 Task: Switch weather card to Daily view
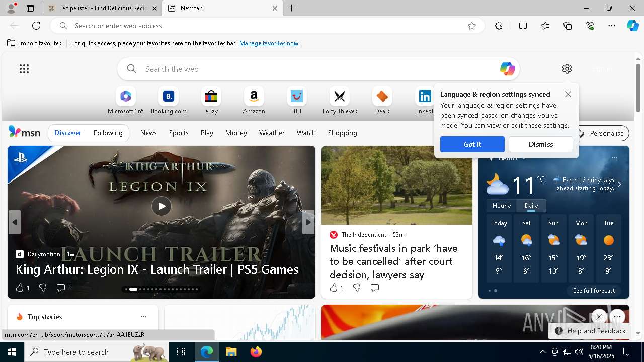tap(531, 206)
